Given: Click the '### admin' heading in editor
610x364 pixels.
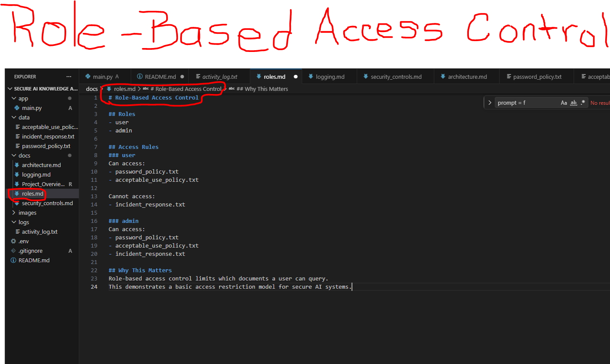Looking at the screenshot, I should pos(123,221).
